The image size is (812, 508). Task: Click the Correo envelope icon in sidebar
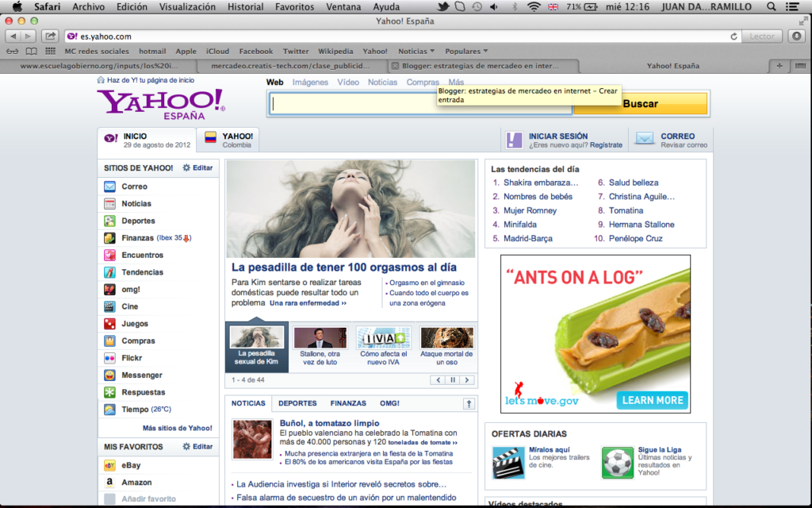click(x=109, y=187)
